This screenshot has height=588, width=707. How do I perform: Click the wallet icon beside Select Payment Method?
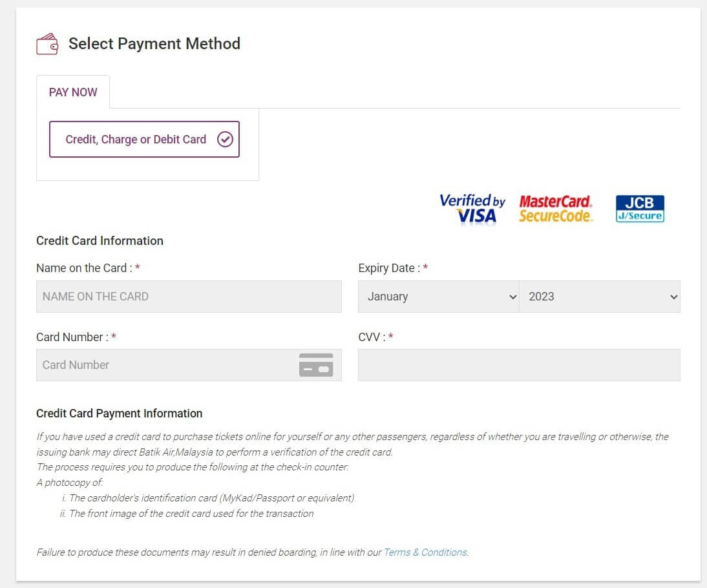point(47,44)
